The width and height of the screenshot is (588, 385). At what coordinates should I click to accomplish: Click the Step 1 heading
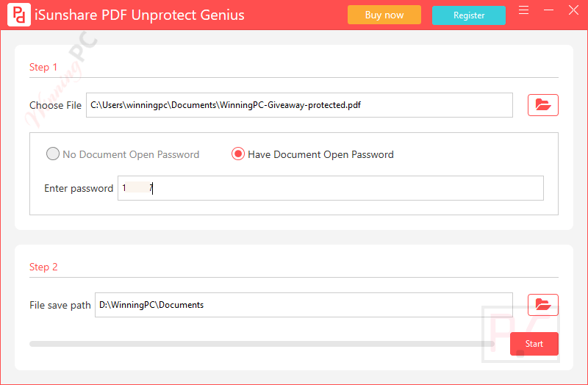click(x=43, y=67)
